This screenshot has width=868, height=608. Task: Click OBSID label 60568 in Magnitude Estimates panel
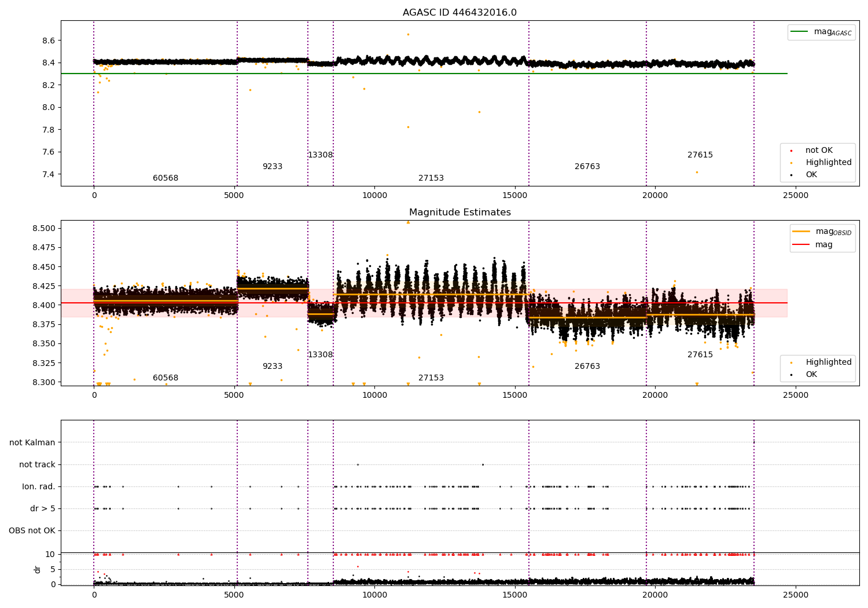point(165,378)
